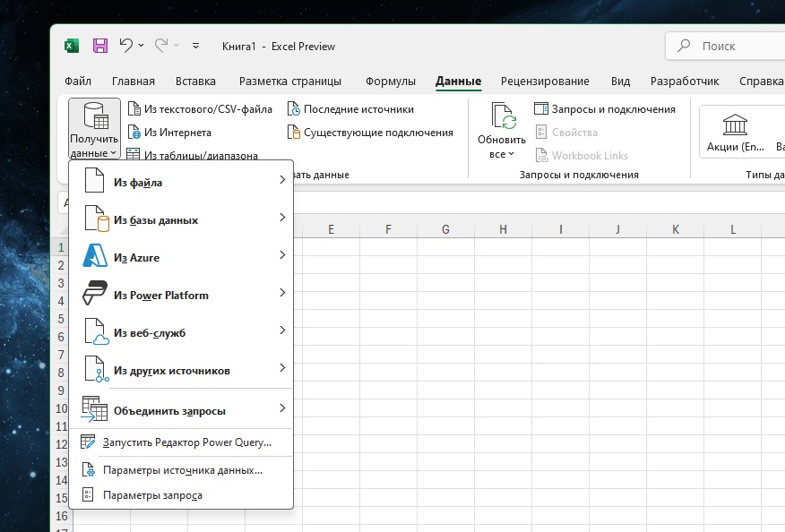The image size is (785, 532).
Task: Open the Из других источников submenu
Action: [181, 368]
